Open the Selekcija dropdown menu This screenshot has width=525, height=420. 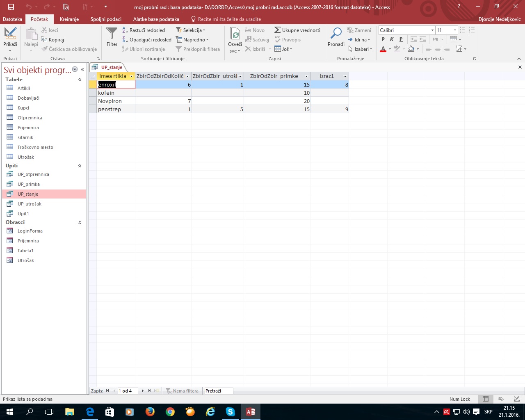coord(191,30)
